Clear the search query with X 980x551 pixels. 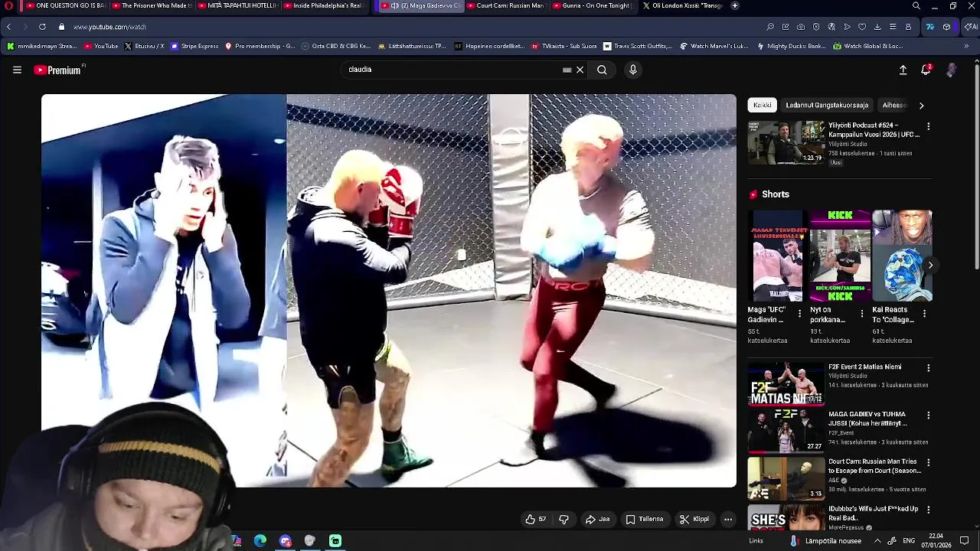[x=580, y=70]
